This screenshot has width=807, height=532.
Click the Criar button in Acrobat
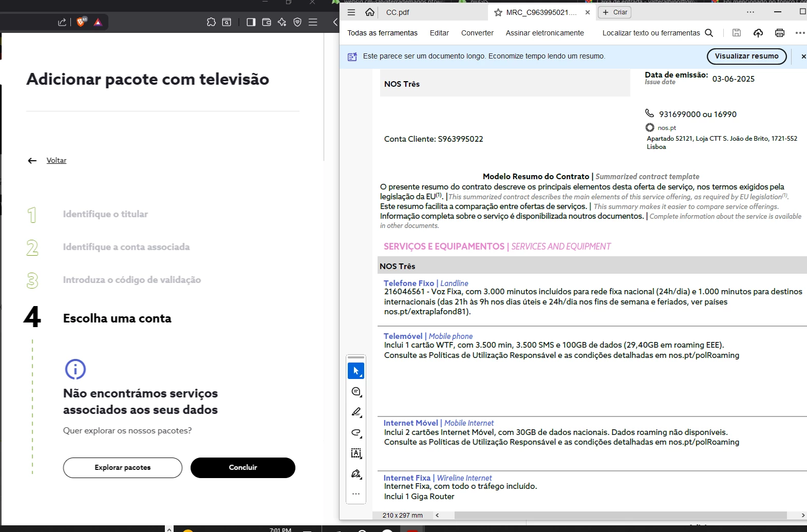(614, 12)
